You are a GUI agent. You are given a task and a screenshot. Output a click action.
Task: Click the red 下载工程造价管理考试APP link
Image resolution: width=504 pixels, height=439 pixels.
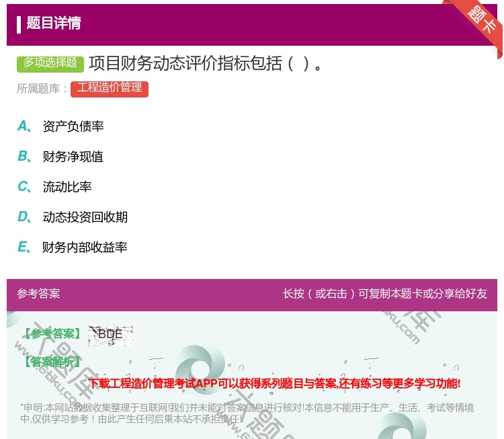(x=274, y=383)
